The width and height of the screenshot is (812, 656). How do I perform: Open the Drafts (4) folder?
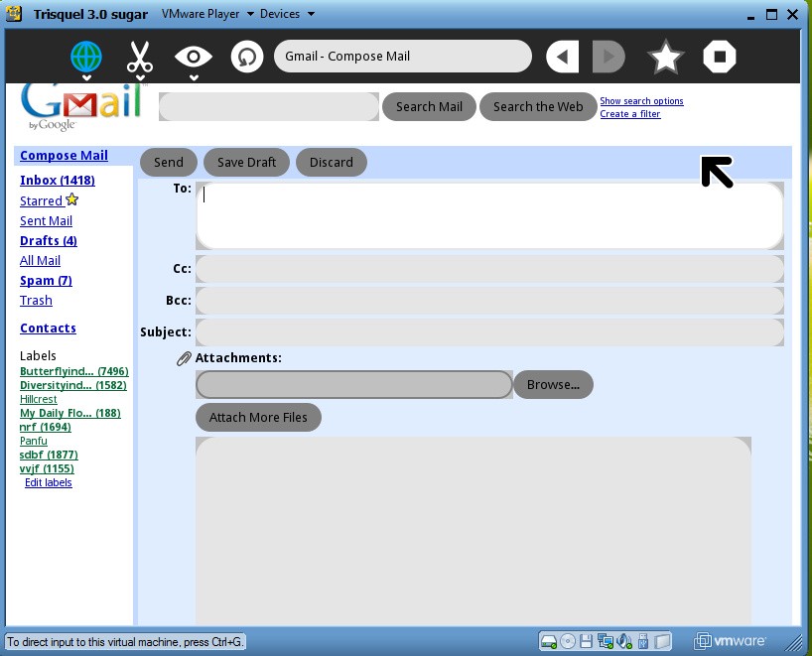pos(48,240)
